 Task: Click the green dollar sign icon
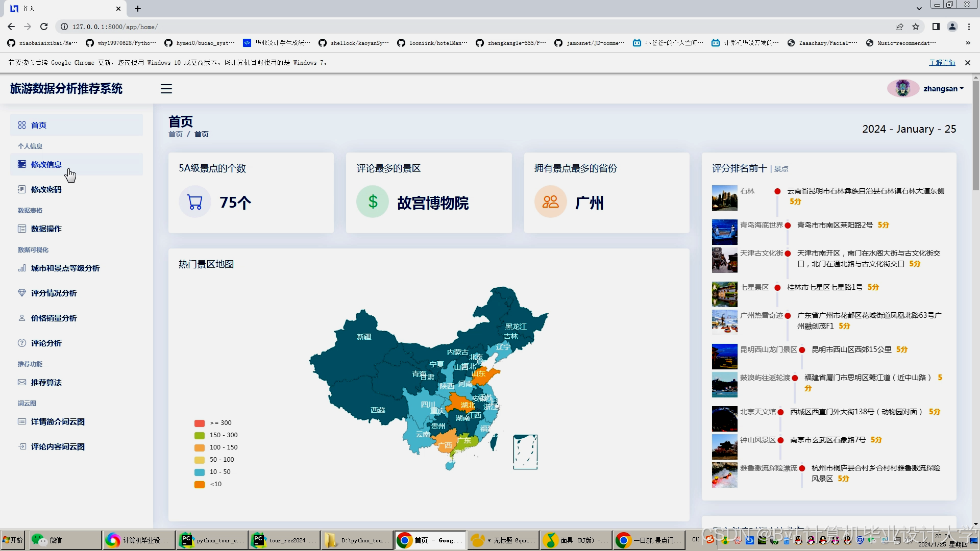click(373, 202)
